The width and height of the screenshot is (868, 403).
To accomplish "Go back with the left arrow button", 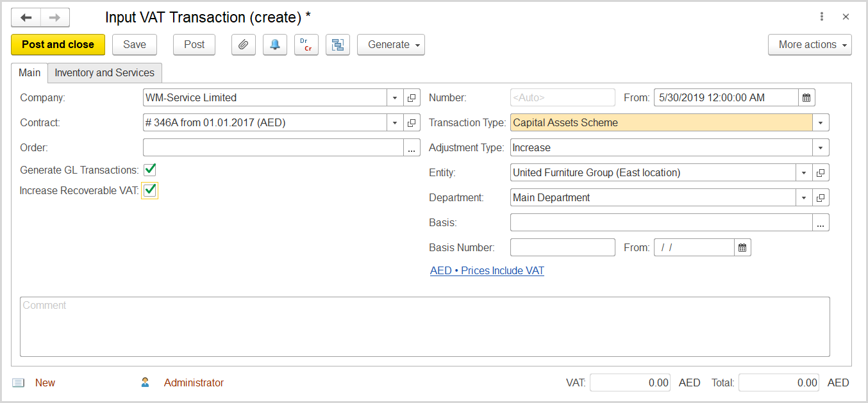I will coord(26,17).
